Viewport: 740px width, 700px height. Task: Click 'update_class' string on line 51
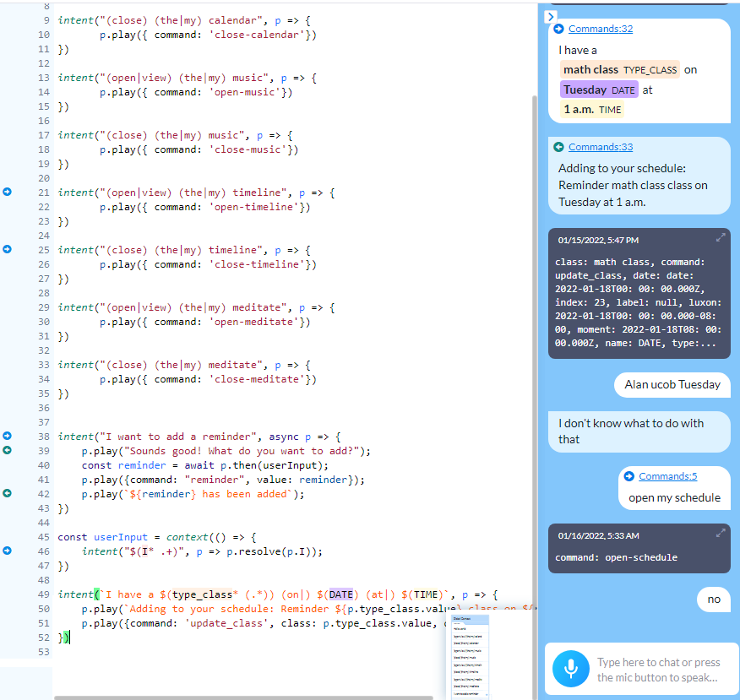[226, 624]
